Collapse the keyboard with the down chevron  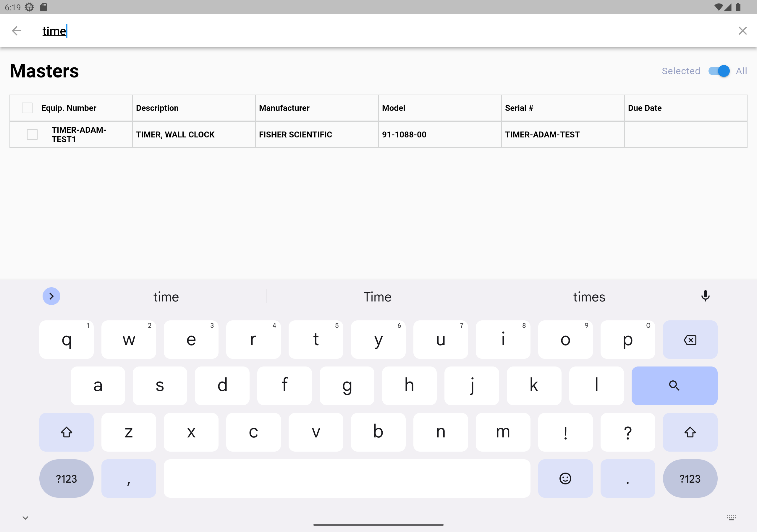25,518
